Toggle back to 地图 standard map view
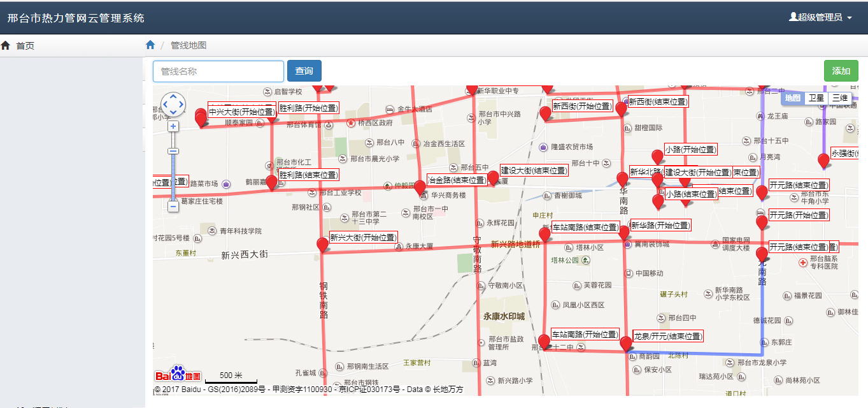The image size is (868, 408). [793, 98]
